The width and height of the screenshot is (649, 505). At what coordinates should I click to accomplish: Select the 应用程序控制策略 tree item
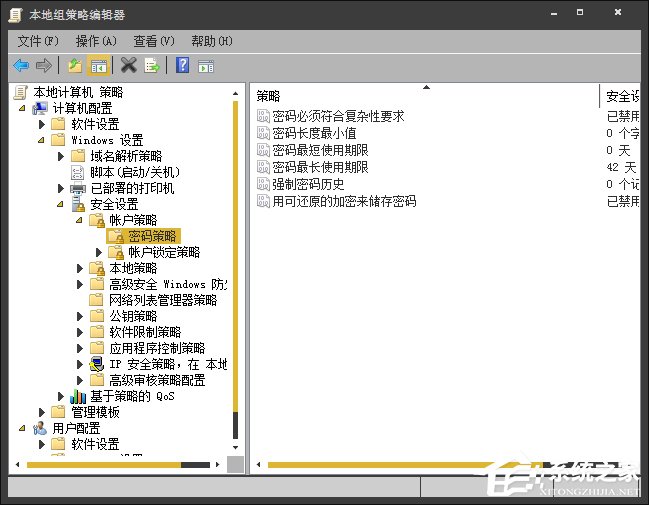pos(157,348)
